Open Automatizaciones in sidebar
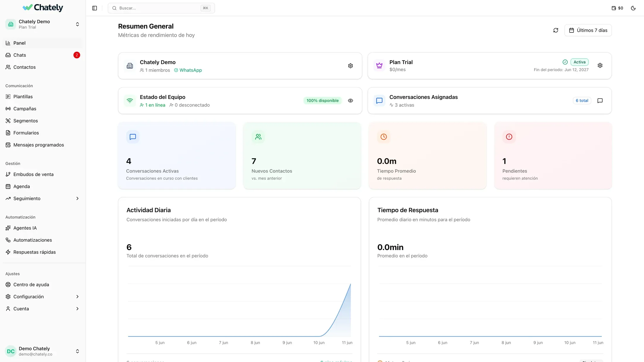This screenshot has width=644, height=362. pyautogui.click(x=43, y=240)
